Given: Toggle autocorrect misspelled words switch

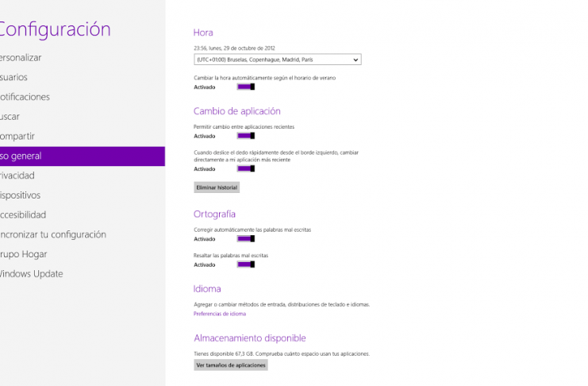Looking at the screenshot, I should (x=246, y=239).
